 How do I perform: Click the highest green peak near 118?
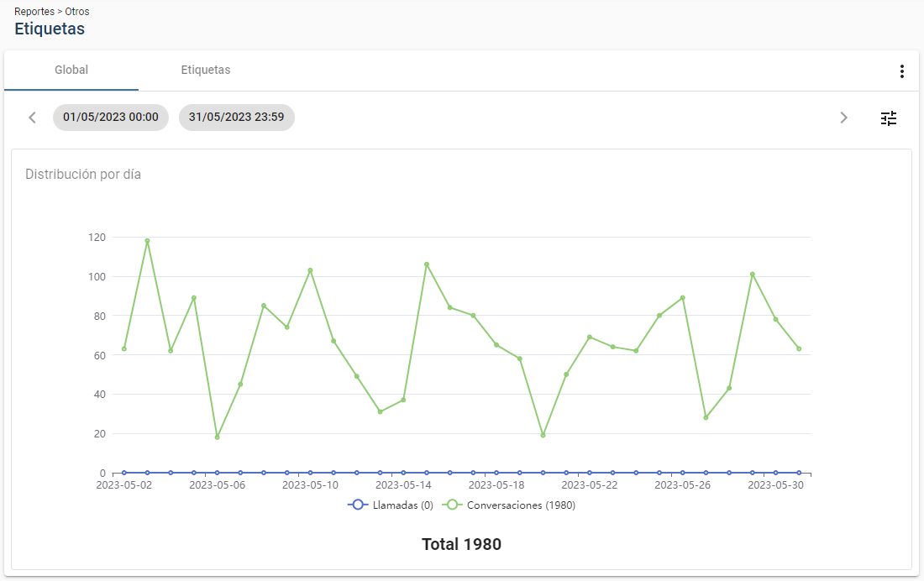[x=147, y=241]
